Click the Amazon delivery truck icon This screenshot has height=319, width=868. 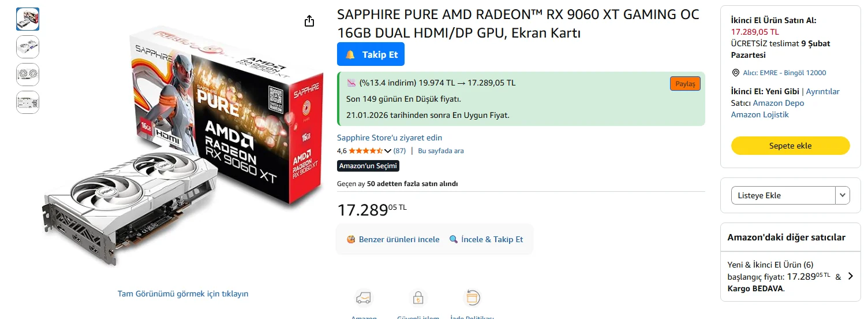(x=363, y=298)
